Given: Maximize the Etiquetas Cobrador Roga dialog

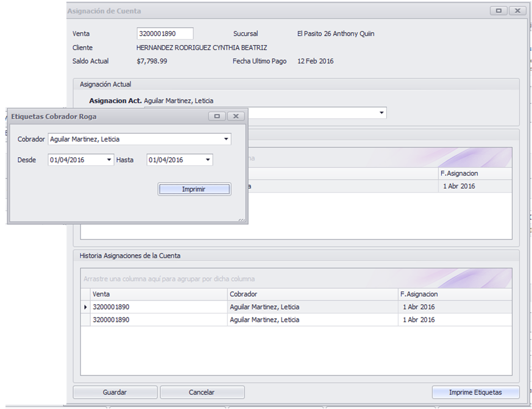Looking at the screenshot, I should (217, 116).
